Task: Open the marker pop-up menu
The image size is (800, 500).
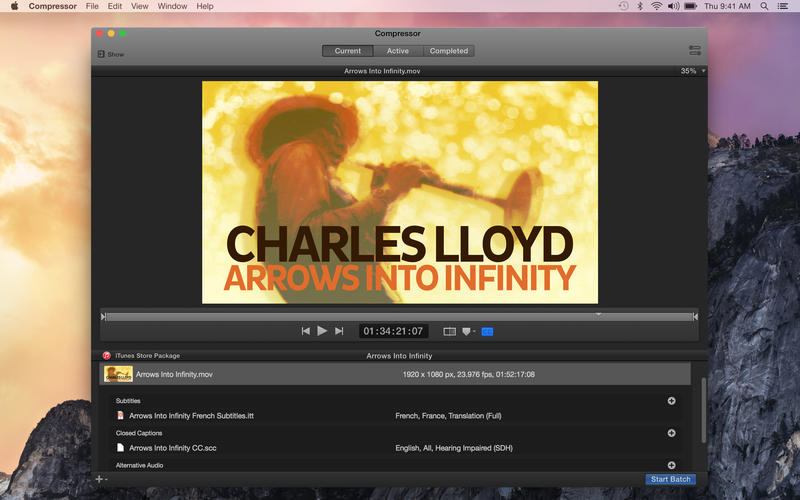Action: point(469,331)
